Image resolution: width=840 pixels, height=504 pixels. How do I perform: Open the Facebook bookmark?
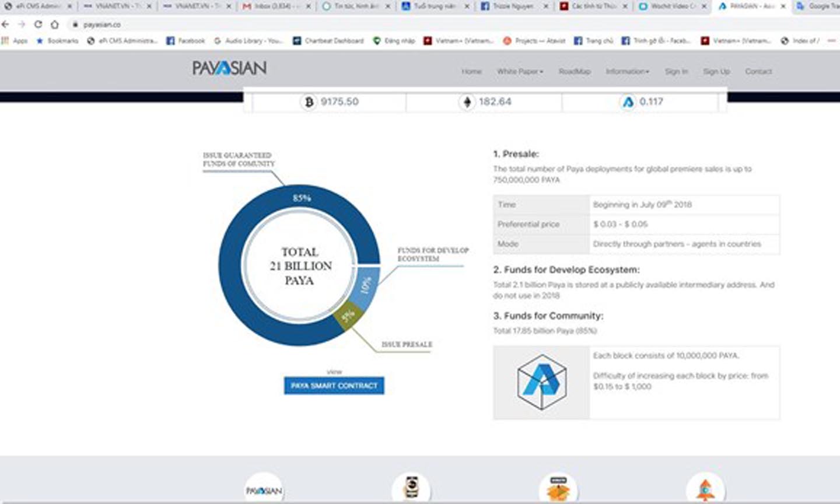185,41
